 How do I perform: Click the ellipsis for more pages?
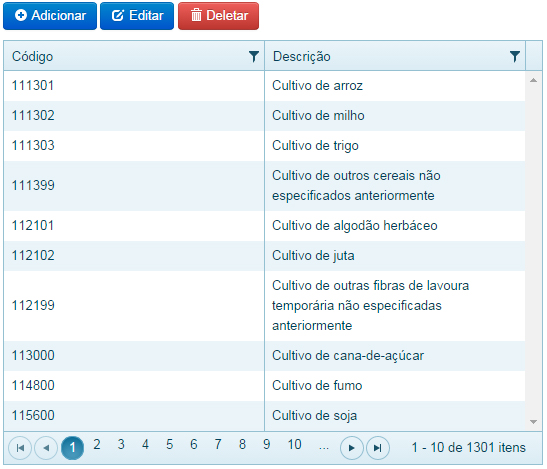click(324, 447)
